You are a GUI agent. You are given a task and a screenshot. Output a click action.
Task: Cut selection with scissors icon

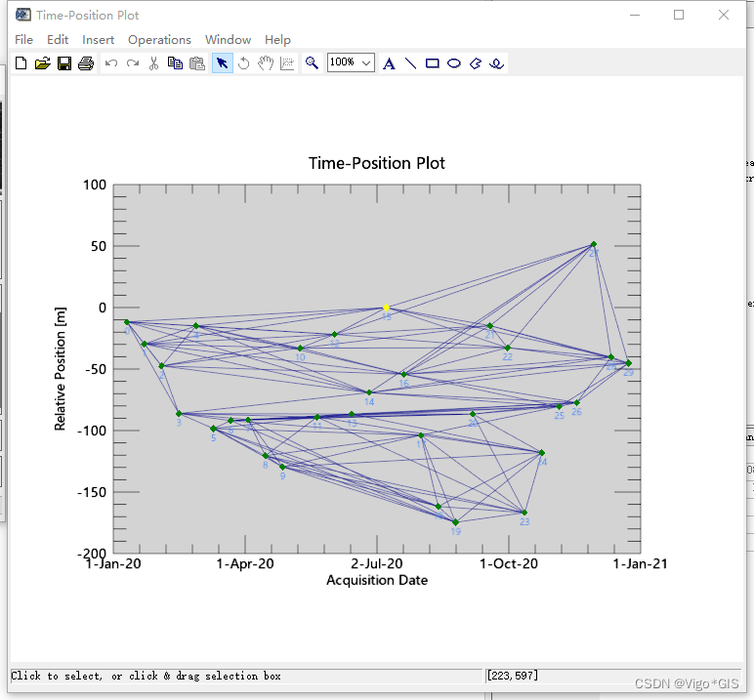click(154, 63)
